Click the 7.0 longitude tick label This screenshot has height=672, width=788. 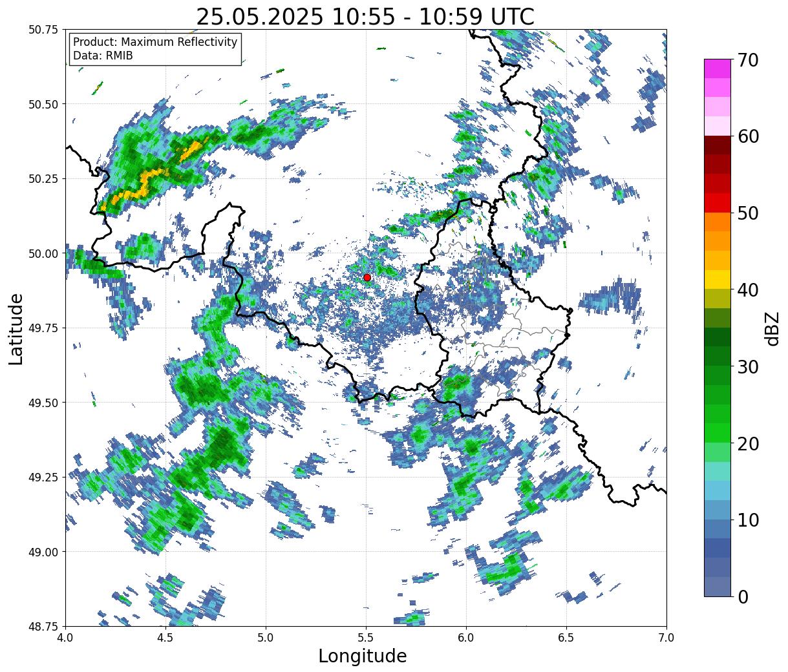[666, 638]
